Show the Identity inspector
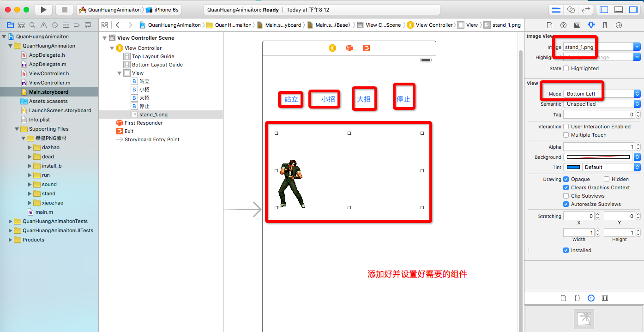644x332 pixels. 577,25
